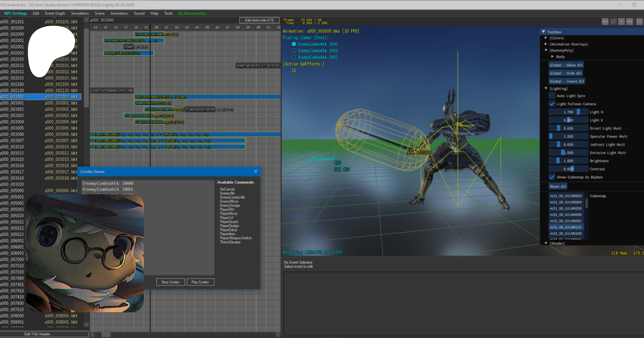Screen dimensions: 644x338
Task: Click the play animation button
Action: pyautogui.click(x=621, y=21)
